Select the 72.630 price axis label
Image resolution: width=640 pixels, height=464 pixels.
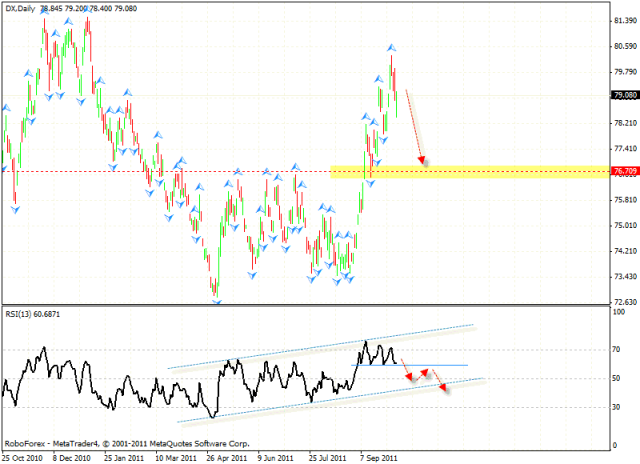[624, 302]
